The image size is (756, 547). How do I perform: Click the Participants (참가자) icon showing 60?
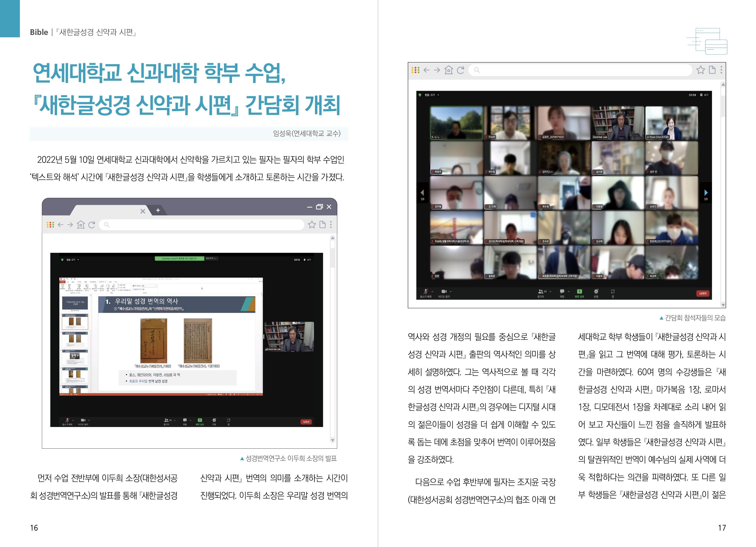(x=541, y=292)
